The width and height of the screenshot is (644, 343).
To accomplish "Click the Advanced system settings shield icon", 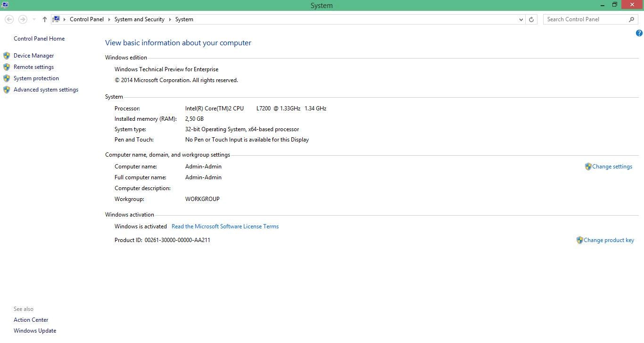I will pos(7,90).
